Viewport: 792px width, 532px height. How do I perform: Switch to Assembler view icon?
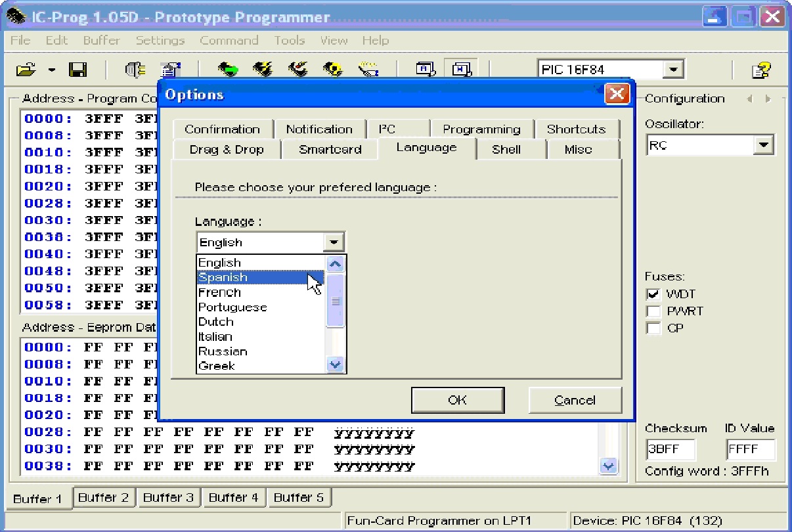point(426,69)
